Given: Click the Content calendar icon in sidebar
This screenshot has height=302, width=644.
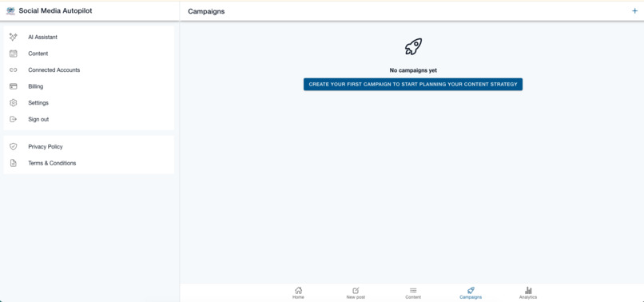Looking at the screenshot, I should click(13, 54).
